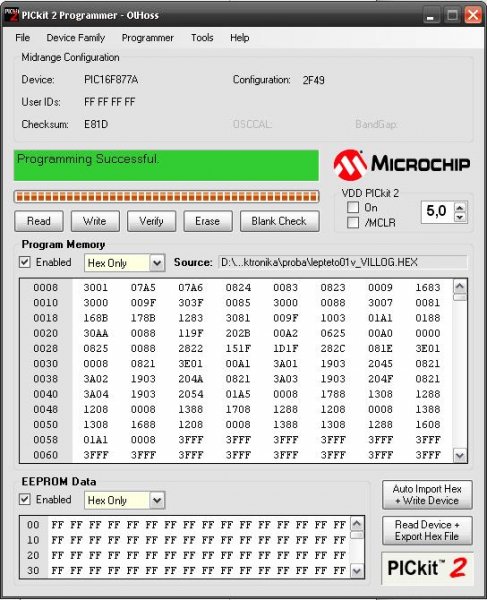Click Program Memory scrollbar up arrow

[x=459, y=286]
